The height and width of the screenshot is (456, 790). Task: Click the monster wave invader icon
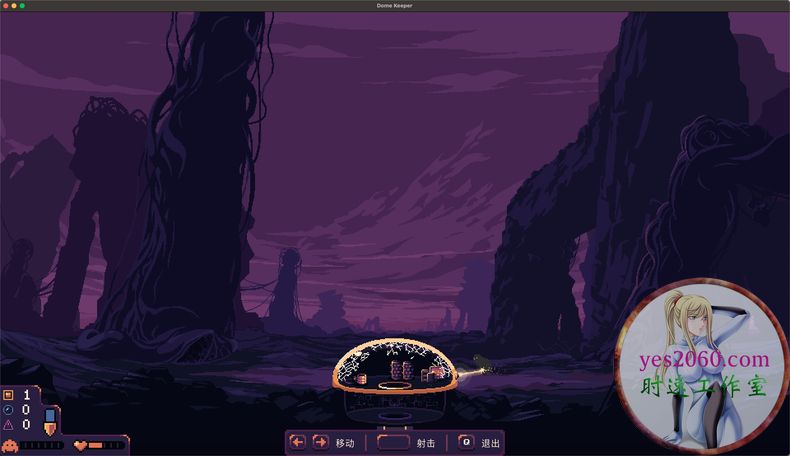(x=10, y=445)
